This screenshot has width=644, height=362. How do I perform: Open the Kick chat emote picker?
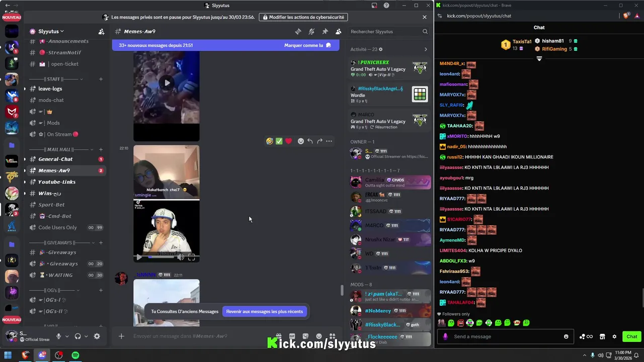[566, 336]
